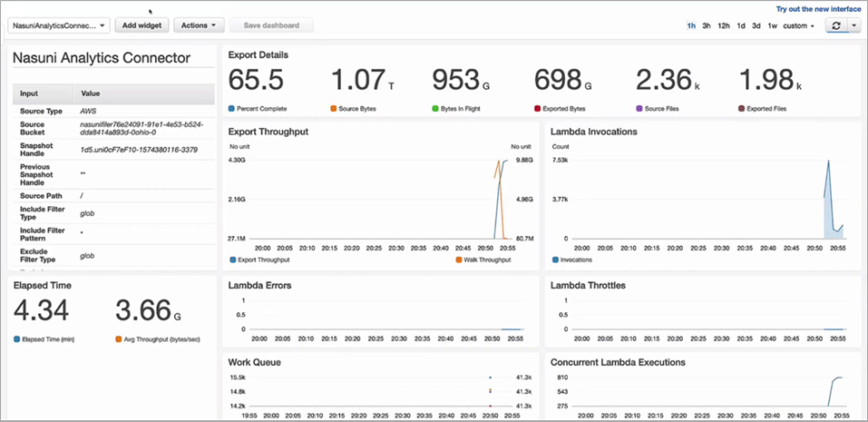
Task: Click the Percent Complete blue legend swatch
Action: click(x=232, y=109)
